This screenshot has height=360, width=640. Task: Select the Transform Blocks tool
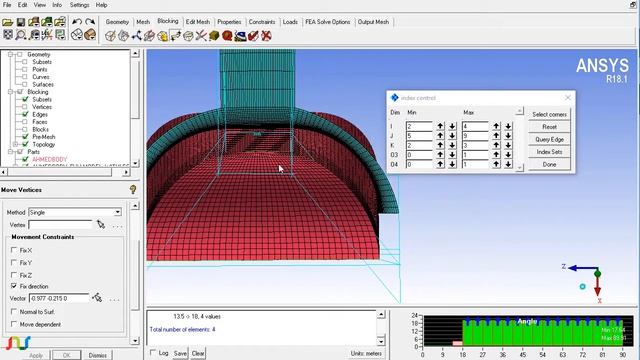(x=188, y=36)
